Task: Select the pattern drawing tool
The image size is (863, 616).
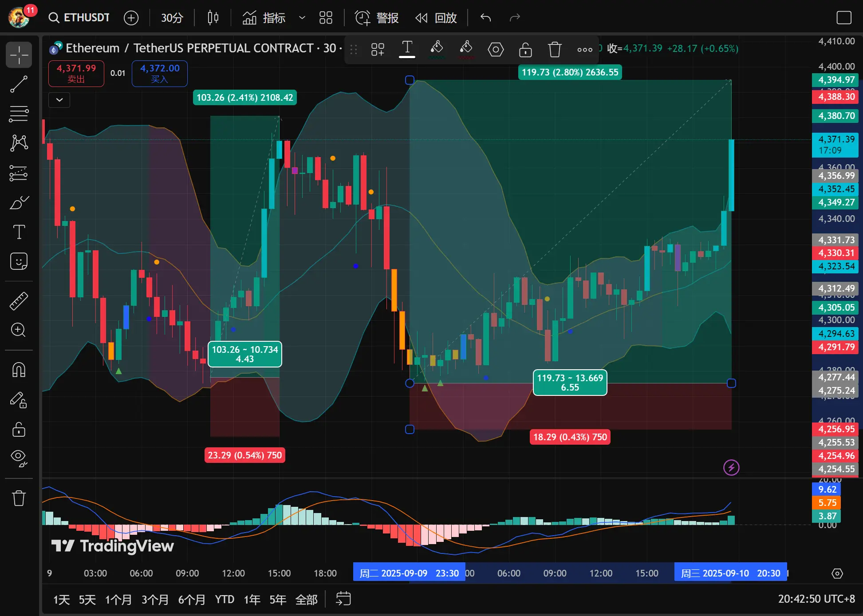Action: (x=19, y=143)
